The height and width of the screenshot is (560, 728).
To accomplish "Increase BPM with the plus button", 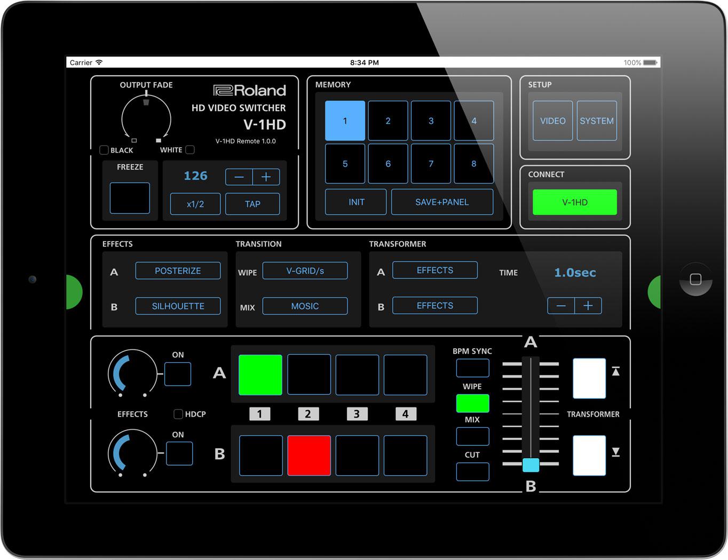I will 266,177.
